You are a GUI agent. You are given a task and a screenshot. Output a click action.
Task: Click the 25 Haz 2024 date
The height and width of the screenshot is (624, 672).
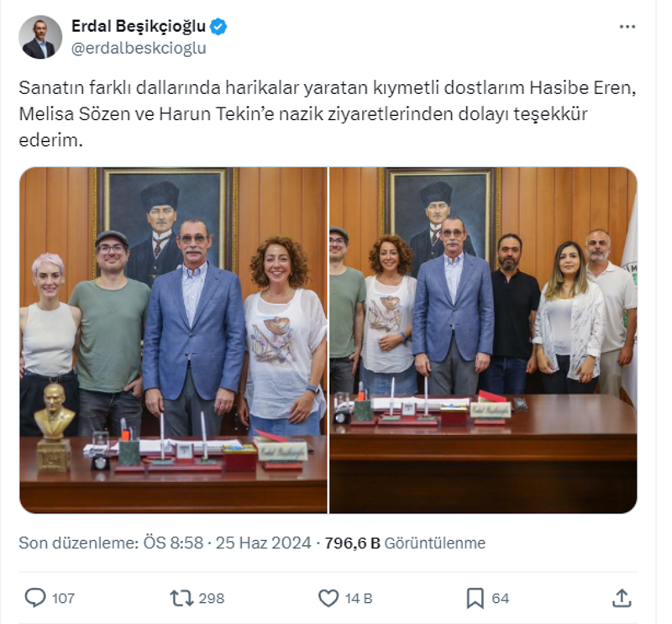pyautogui.click(x=263, y=543)
